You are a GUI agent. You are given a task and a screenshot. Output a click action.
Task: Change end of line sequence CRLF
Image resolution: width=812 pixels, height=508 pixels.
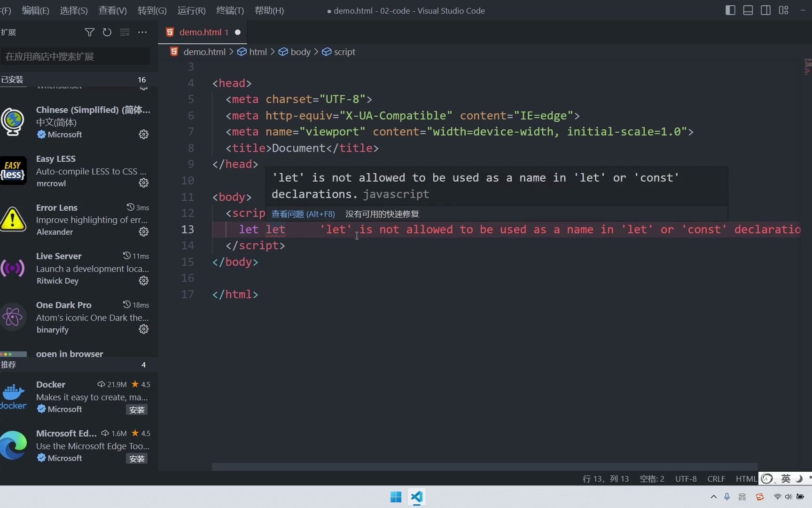pyautogui.click(x=716, y=479)
